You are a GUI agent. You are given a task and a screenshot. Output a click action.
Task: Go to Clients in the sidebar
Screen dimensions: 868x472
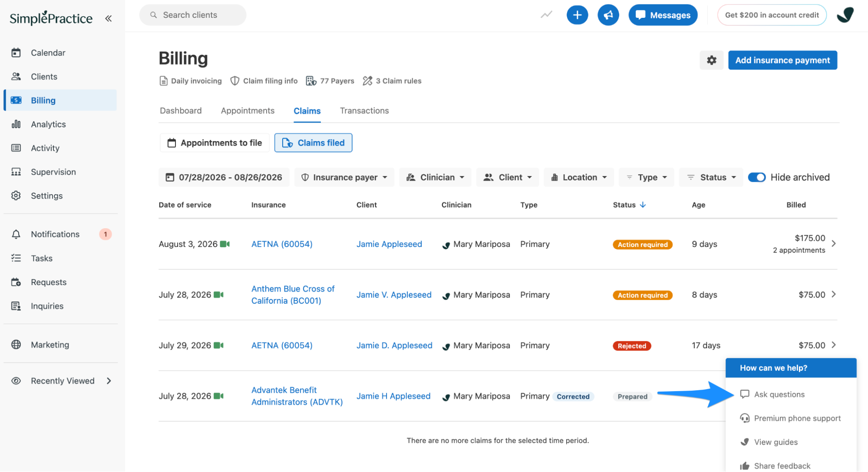pos(44,76)
